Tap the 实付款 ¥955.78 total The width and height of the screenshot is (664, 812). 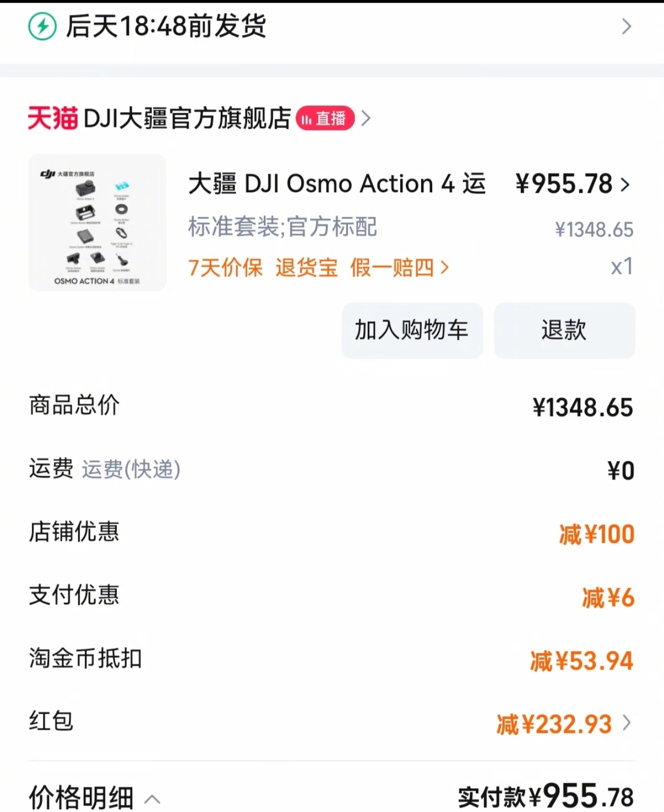tap(546, 797)
